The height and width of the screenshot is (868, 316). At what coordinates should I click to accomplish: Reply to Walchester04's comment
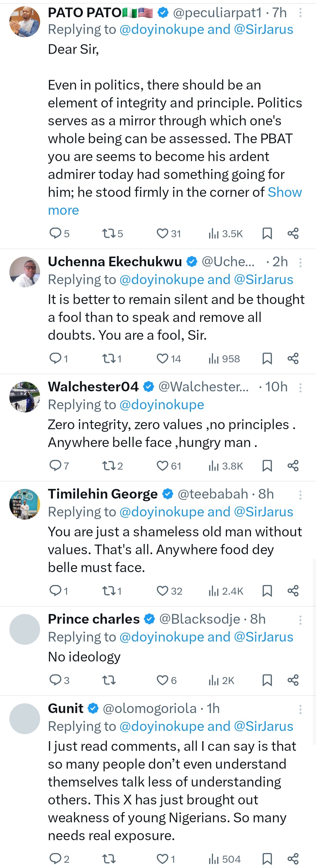(55, 466)
